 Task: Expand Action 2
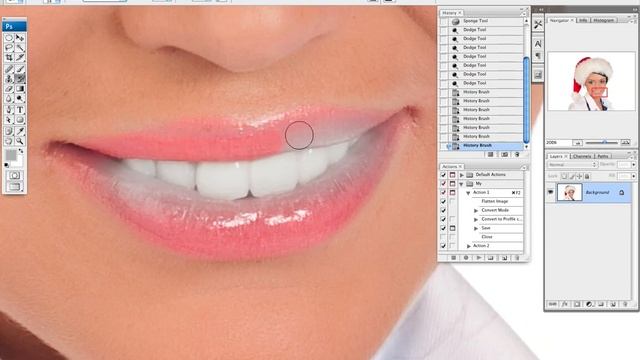coord(468,246)
